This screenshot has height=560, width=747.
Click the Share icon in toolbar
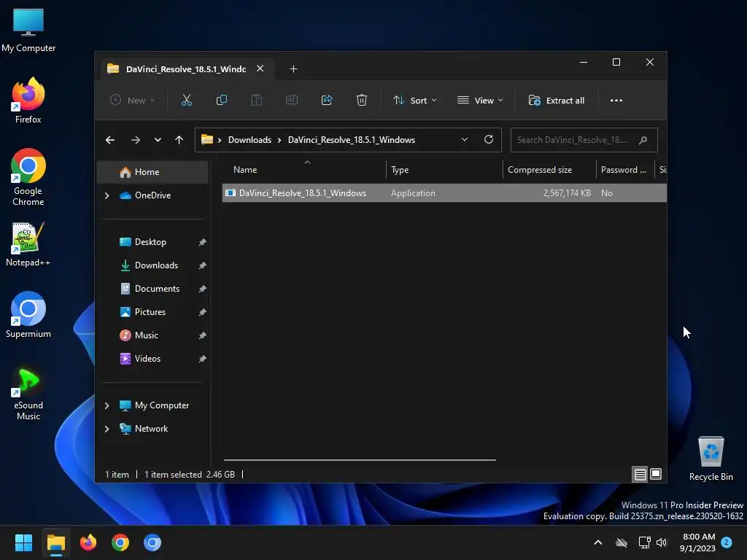pos(327,101)
